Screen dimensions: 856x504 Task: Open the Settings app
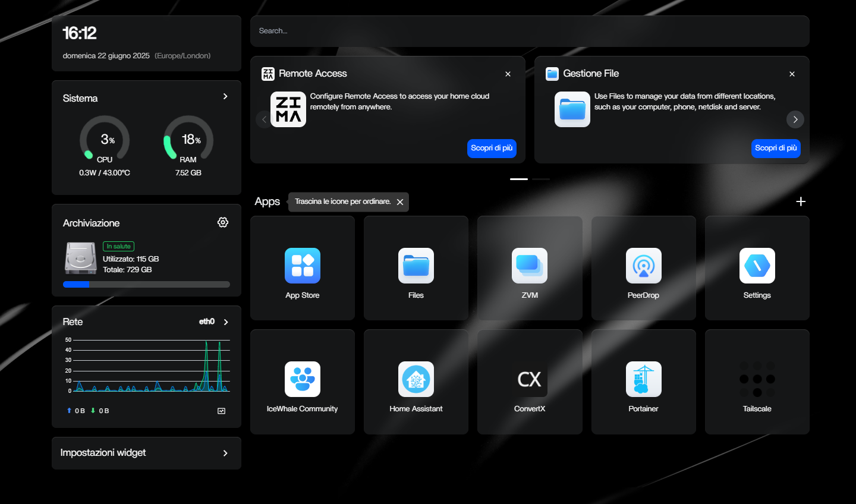click(757, 267)
